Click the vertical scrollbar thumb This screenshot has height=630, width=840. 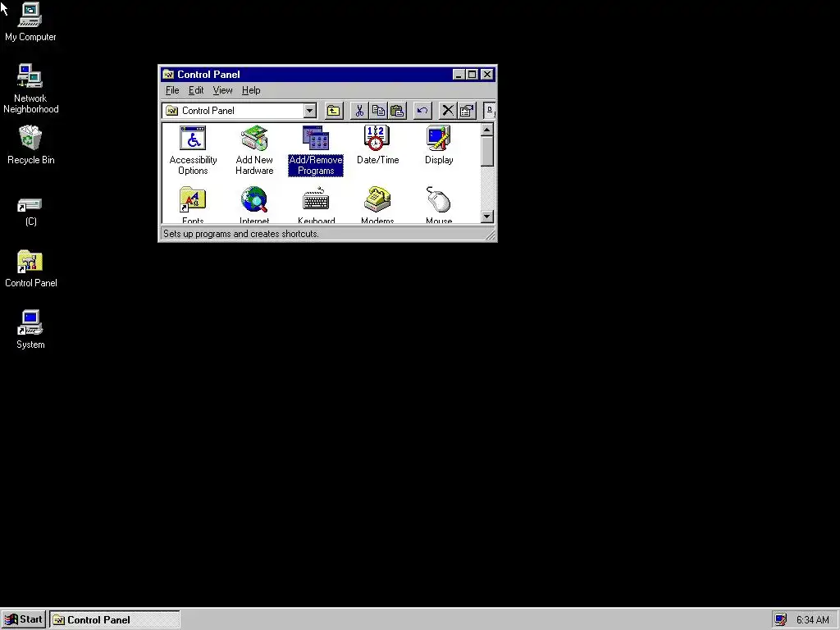click(487, 151)
